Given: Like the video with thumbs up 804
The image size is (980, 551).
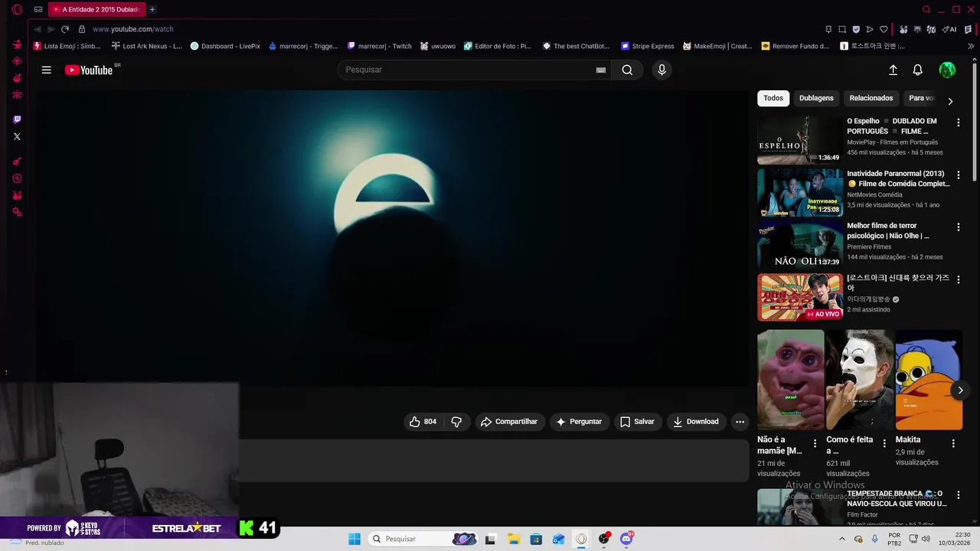Looking at the screenshot, I should [423, 422].
